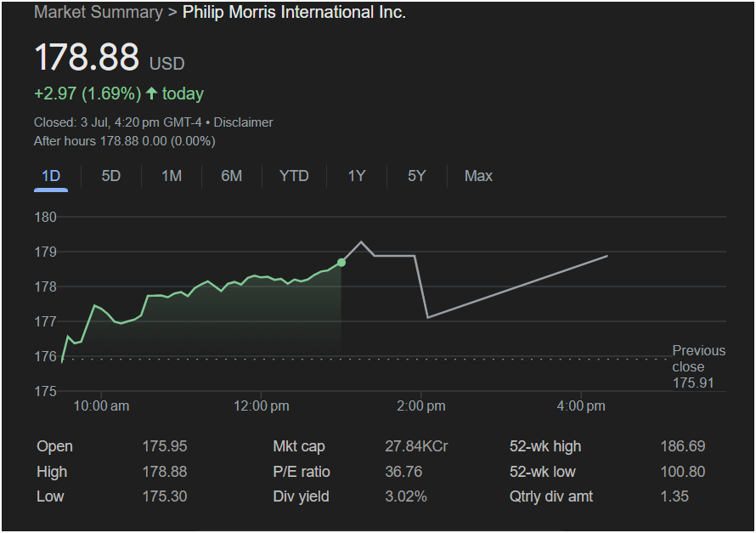
Task: Open the 1M chart range
Action: tap(172, 176)
